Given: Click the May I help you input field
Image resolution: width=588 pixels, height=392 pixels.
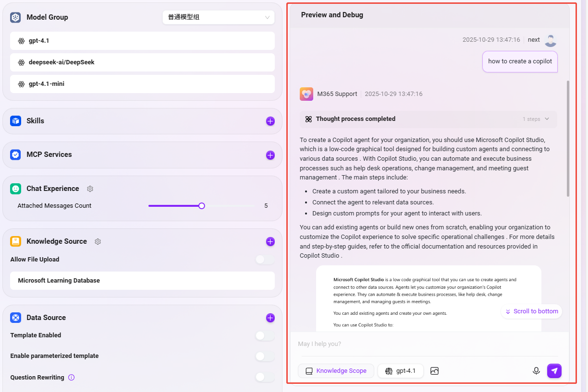Looking at the screenshot, I should [x=413, y=344].
